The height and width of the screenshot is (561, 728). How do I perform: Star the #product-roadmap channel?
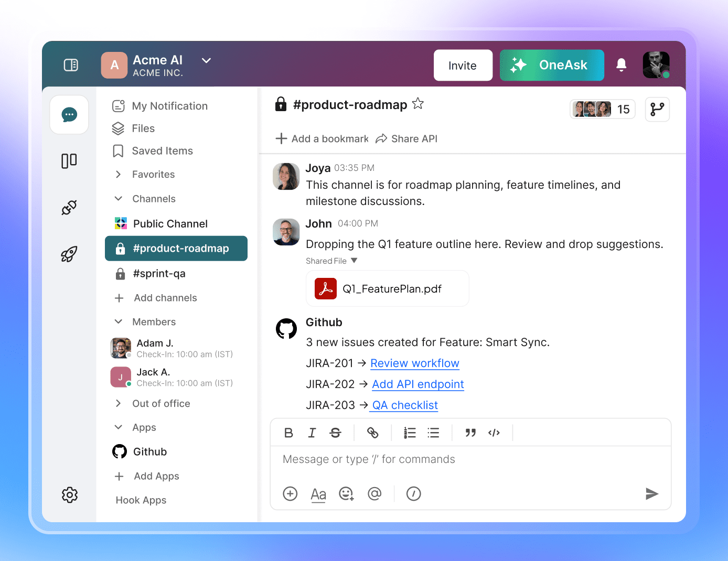click(x=418, y=104)
